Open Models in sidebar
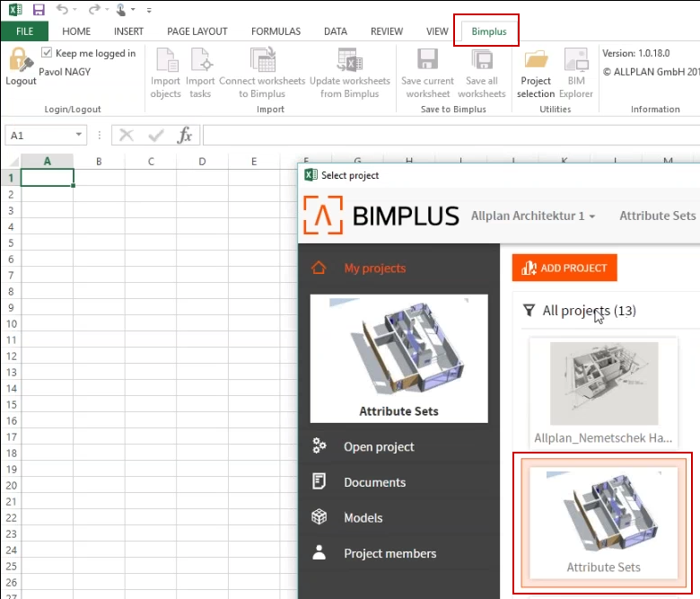This screenshot has height=599, width=700. click(363, 517)
